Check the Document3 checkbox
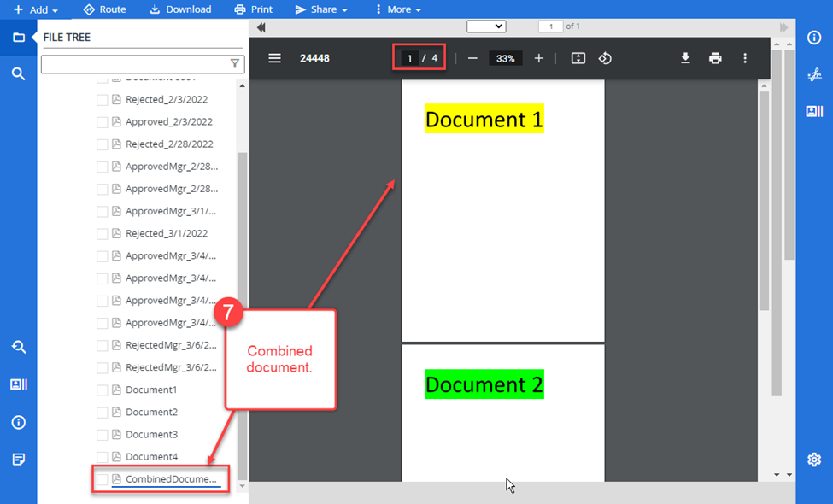Screen dimensions: 833x504 coord(102,434)
